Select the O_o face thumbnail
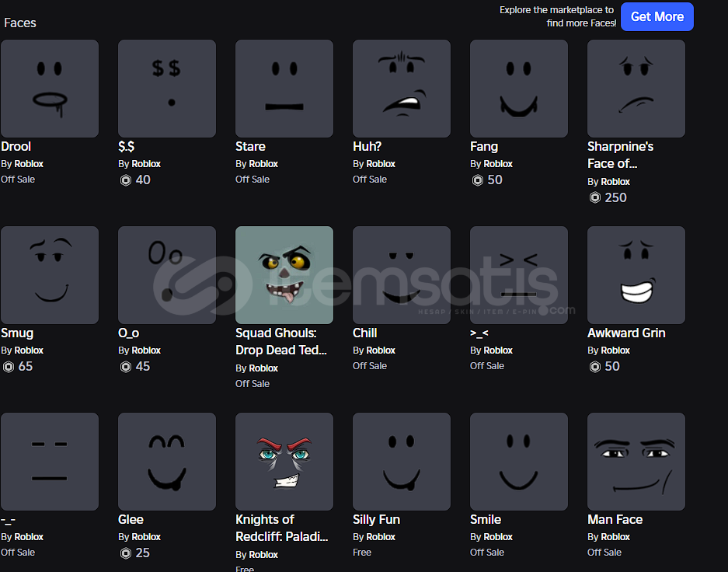 pyautogui.click(x=167, y=275)
